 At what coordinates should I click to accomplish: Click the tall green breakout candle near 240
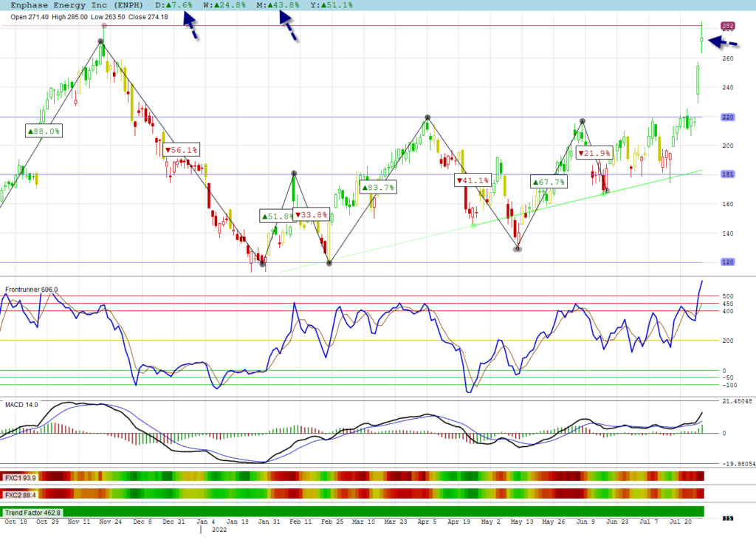pyautogui.click(x=698, y=81)
